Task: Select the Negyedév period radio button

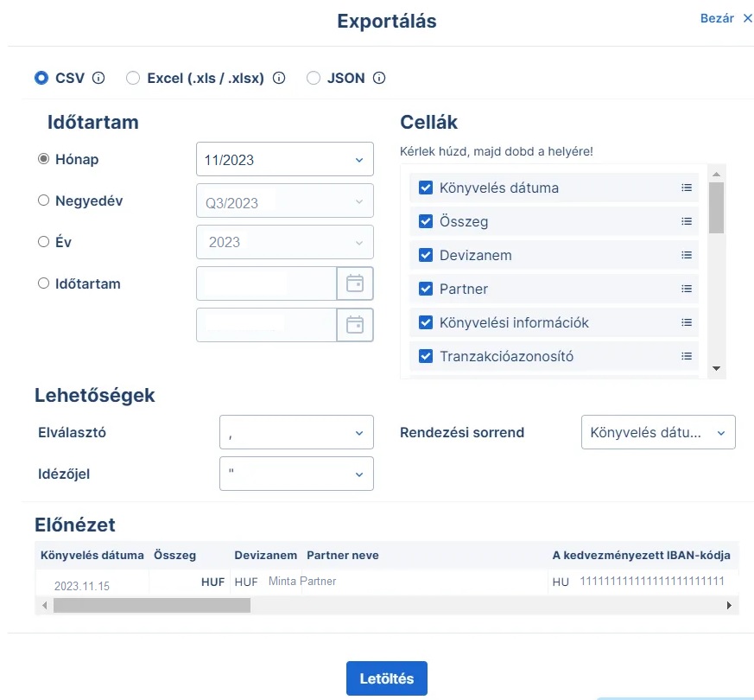Action: point(44,200)
